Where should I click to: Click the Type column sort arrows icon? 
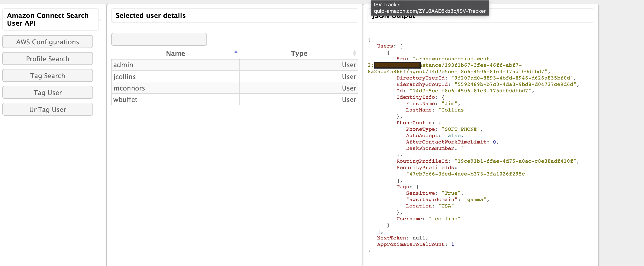pyautogui.click(x=354, y=53)
